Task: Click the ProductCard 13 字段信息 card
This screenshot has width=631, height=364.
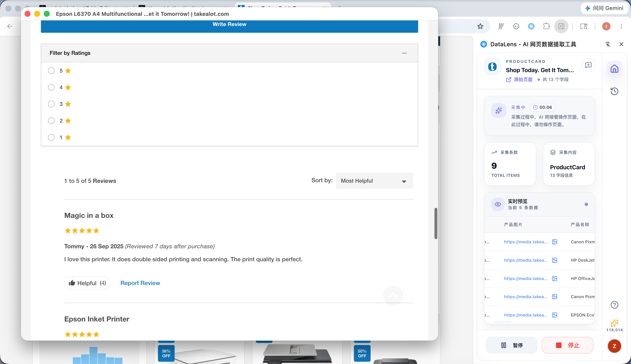Action: [569, 164]
